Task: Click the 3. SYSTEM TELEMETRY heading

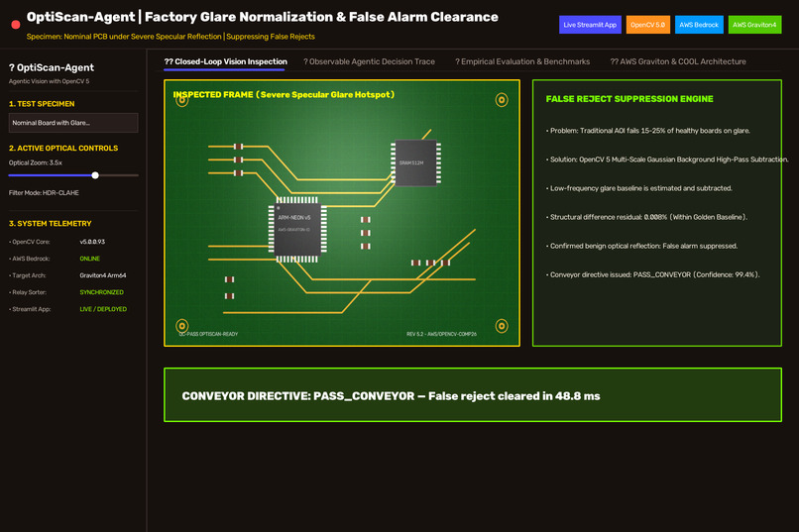Action: pyautogui.click(x=50, y=224)
